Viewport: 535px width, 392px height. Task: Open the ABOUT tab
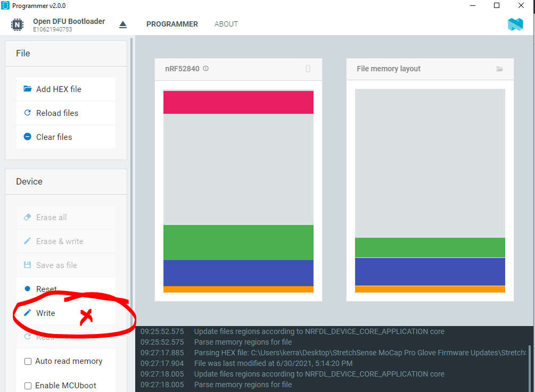226,24
